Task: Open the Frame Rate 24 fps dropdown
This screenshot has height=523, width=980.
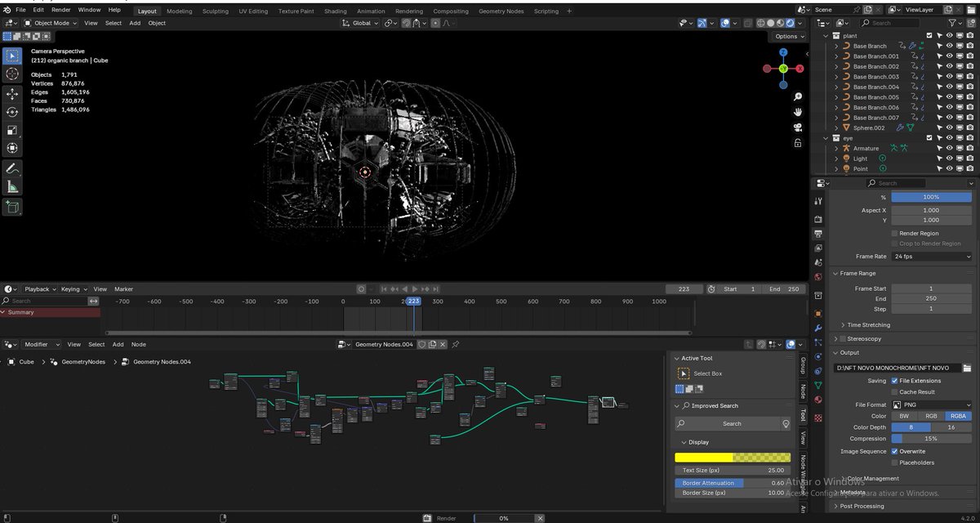Action: pos(932,257)
